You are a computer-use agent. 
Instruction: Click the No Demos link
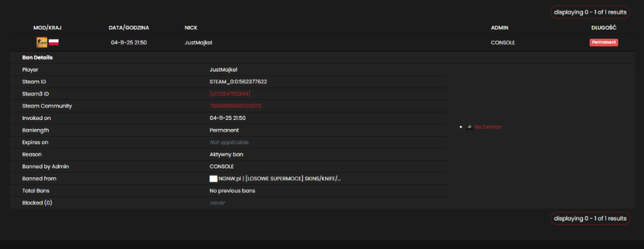tap(488, 127)
